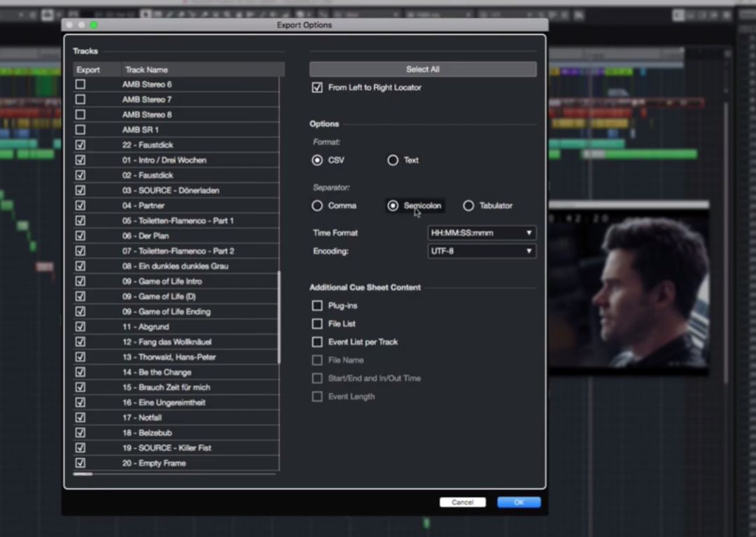
Task: Select the CSV format radio button
Action: pyautogui.click(x=317, y=160)
